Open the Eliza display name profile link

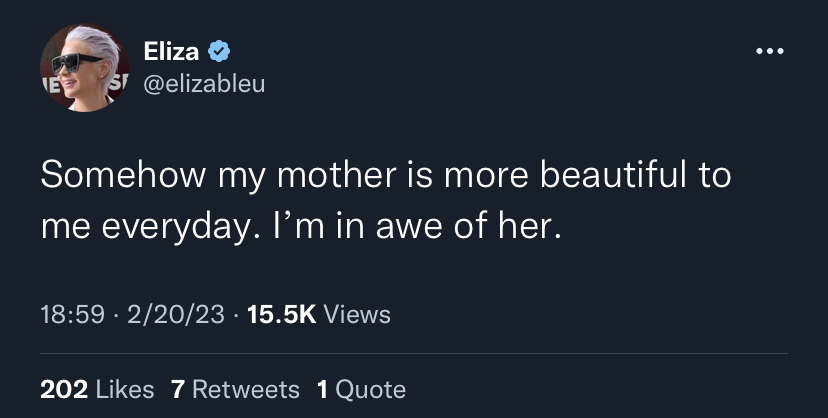tap(171, 52)
